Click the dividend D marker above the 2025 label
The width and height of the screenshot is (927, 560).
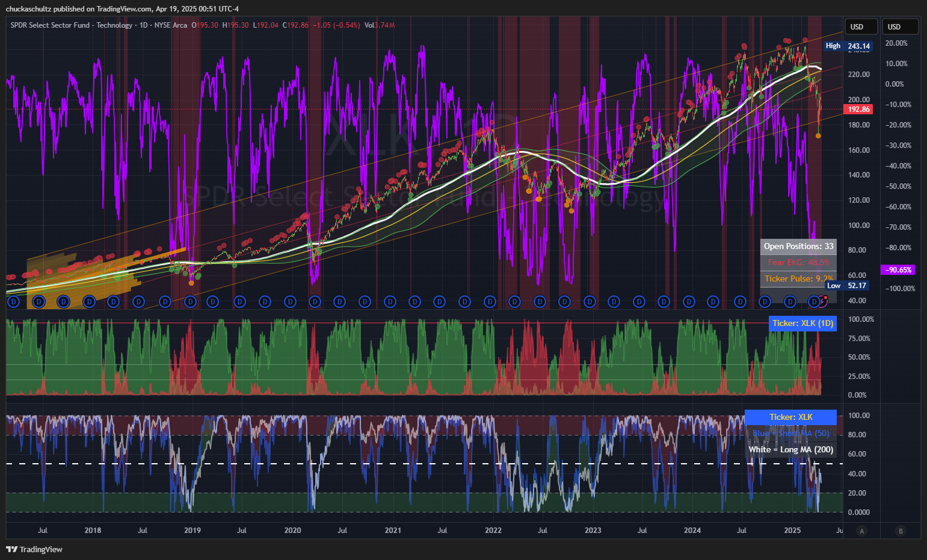point(790,301)
